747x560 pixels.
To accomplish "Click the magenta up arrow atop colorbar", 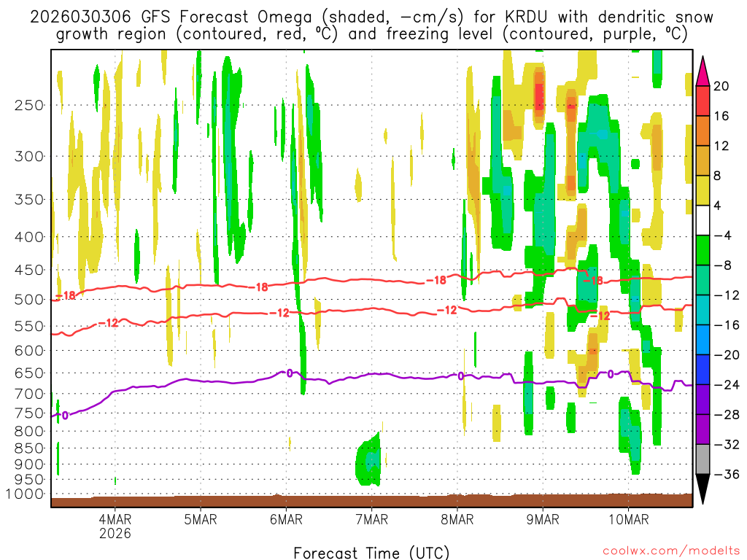I will click(703, 71).
